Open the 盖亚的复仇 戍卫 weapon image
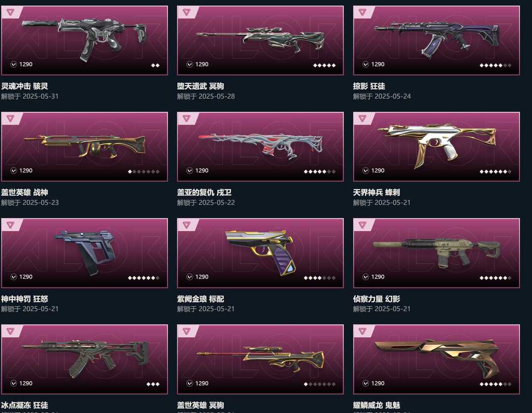 coord(261,146)
